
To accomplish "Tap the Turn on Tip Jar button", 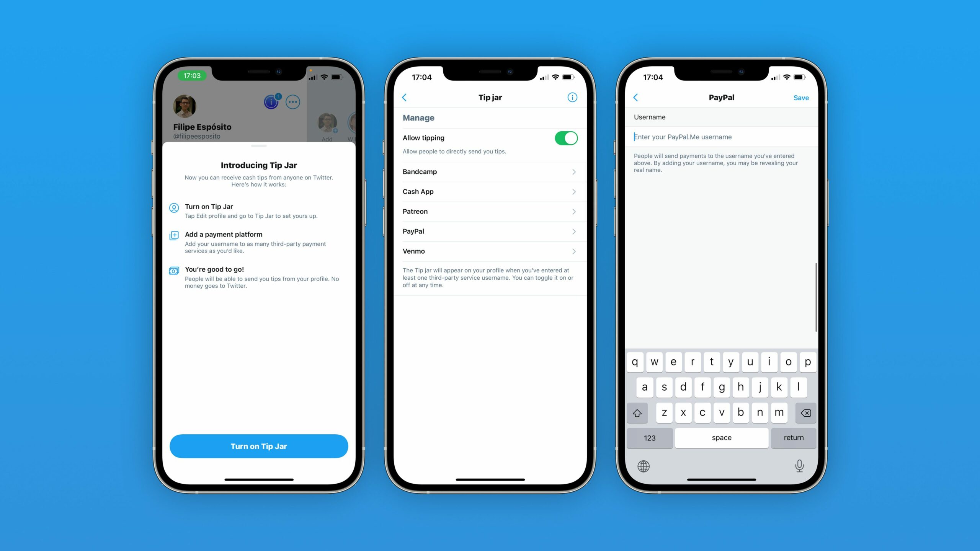I will pyautogui.click(x=258, y=446).
